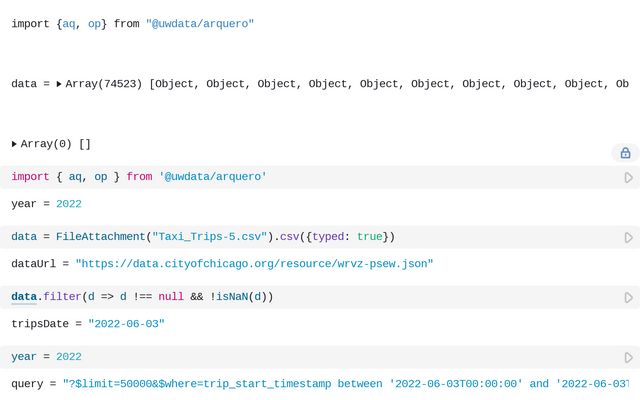Click the query string output at bottom
640x400 pixels.
point(340,384)
